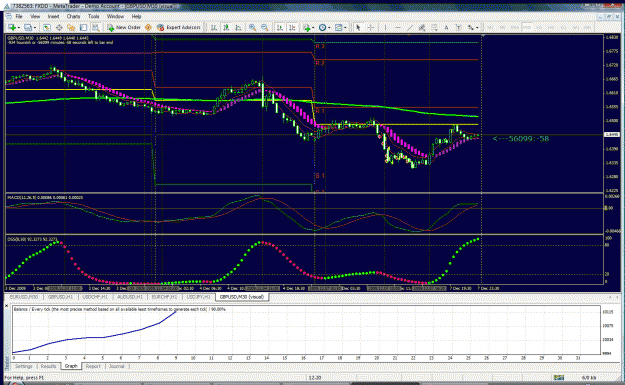This screenshot has height=385, width=625.
Task: Toggle the Expert Advisors button
Action: pos(179,28)
